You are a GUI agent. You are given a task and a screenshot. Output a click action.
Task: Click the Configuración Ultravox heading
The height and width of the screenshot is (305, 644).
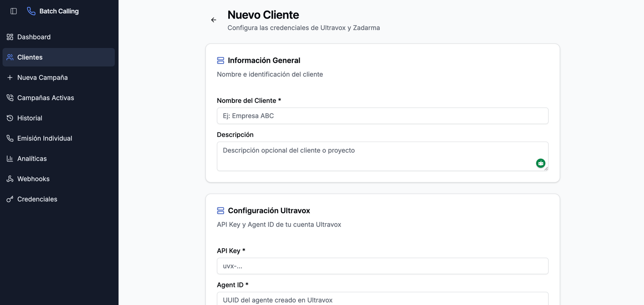269,211
